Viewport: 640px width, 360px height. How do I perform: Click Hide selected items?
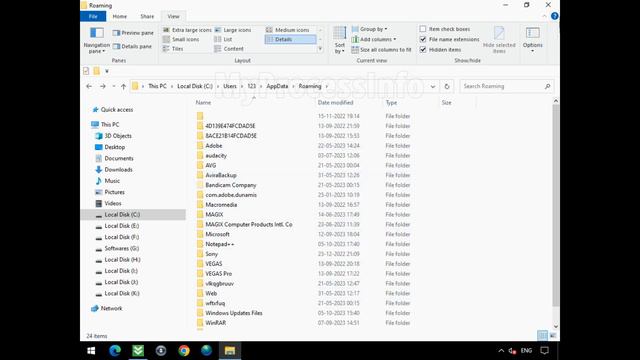click(x=499, y=40)
